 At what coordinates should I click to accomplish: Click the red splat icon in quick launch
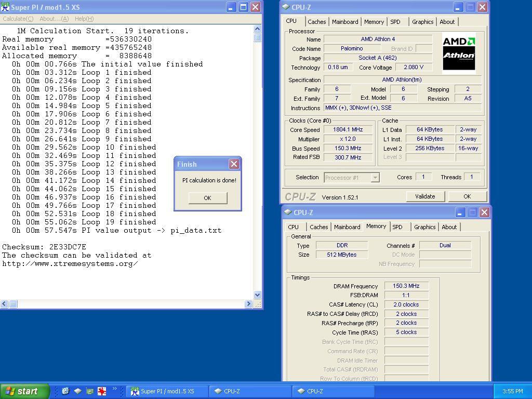click(x=102, y=391)
